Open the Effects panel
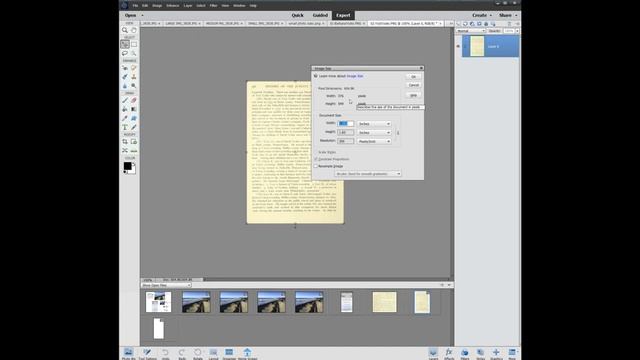This screenshot has height=360, width=640. (449, 353)
